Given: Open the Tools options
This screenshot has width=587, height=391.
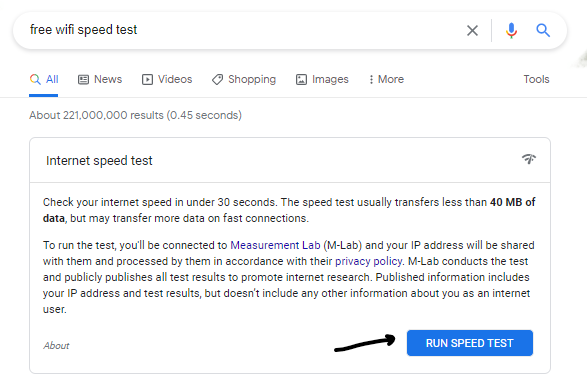Looking at the screenshot, I should pos(536,79).
